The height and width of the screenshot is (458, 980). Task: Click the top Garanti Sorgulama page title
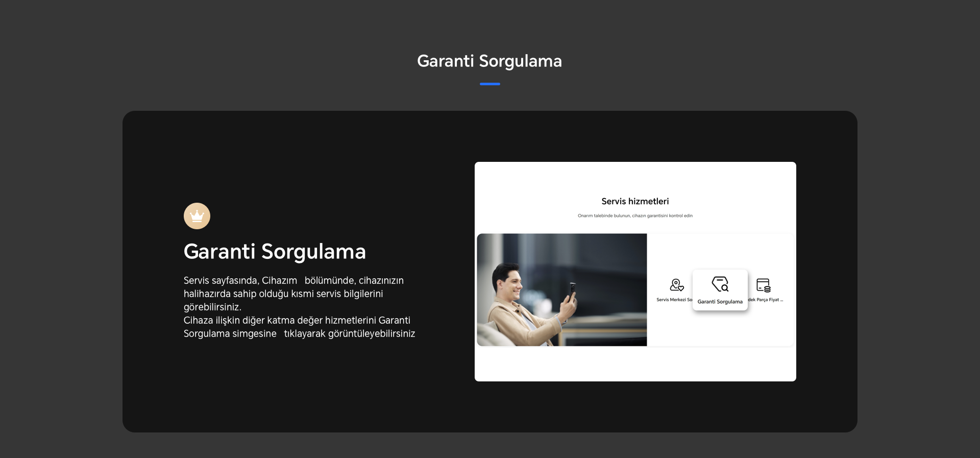pyautogui.click(x=489, y=61)
